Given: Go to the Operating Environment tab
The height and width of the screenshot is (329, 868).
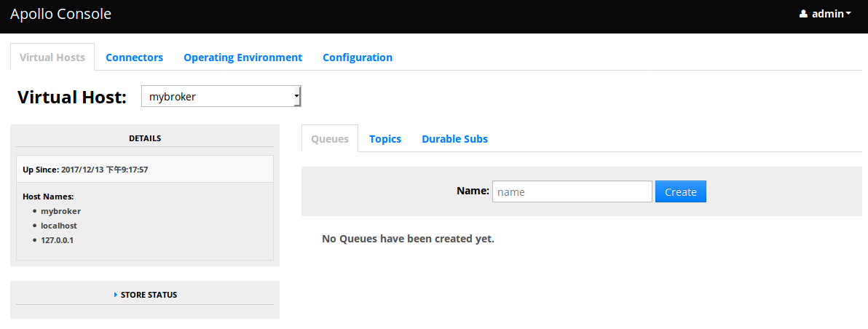Looking at the screenshot, I should 242,58.
